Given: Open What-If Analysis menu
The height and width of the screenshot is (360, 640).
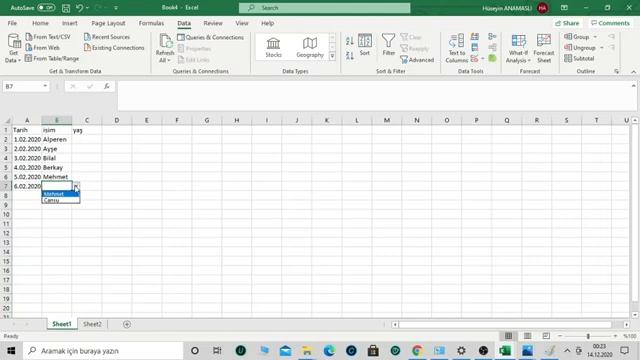Looking at the screenshot, I should tap(518, 48).
